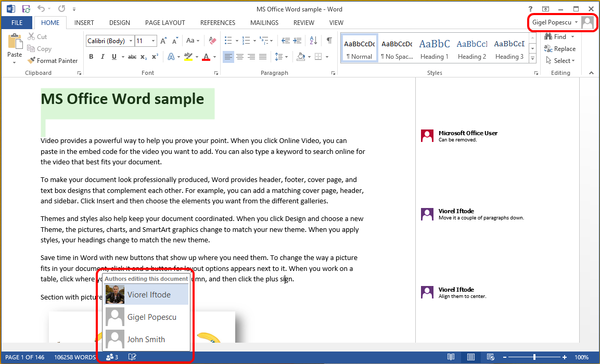Image resolution: width=600 pixels, height=364 pixels.
Task: Select author Viorel Iftode in list
Action: click(x=147, y=294)
